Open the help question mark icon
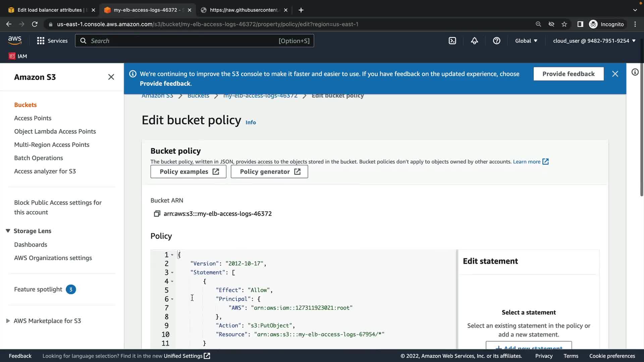 (x=496, y=41)
